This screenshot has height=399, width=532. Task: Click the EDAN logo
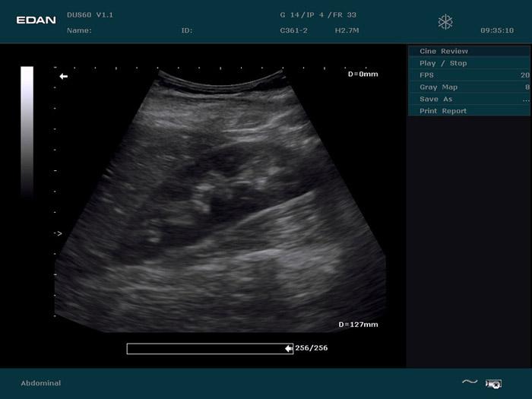point(36,20)
